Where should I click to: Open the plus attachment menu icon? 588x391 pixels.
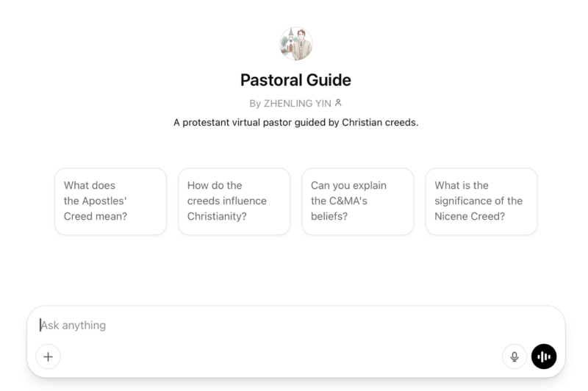click(x=48, y=356)
